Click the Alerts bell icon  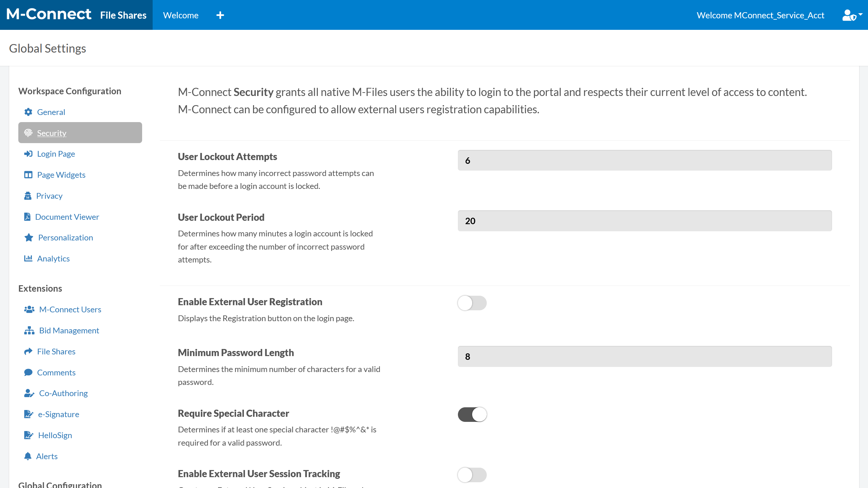click(x=28, y=456)
